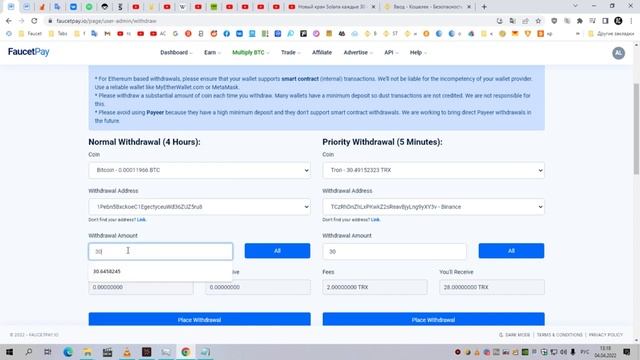Click the All button for Priority Withdrawal
This screenshot has height=360, width=640.
coord(511,251)
